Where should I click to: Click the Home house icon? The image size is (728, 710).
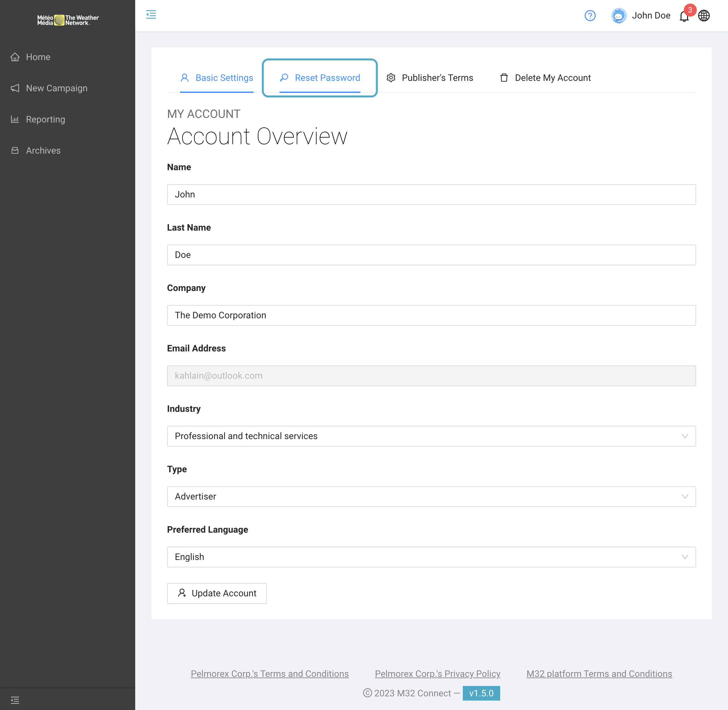(15, 57)
